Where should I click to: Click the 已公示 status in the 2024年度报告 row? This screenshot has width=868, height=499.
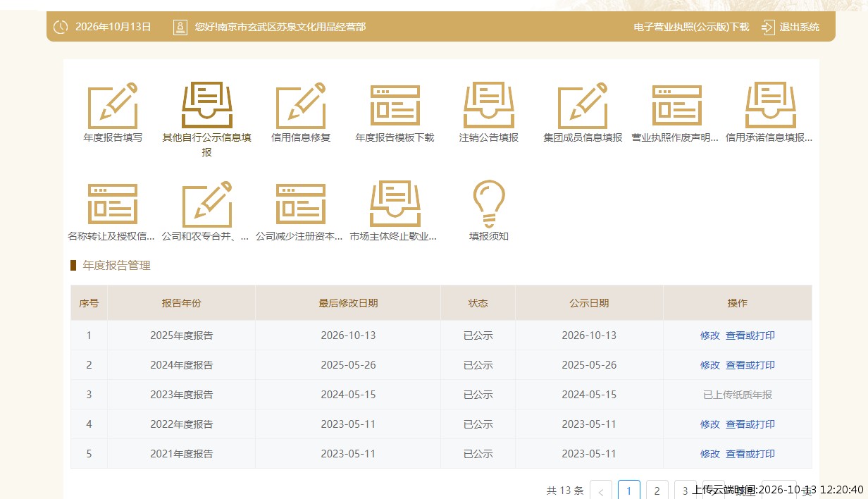click(478, 366)
